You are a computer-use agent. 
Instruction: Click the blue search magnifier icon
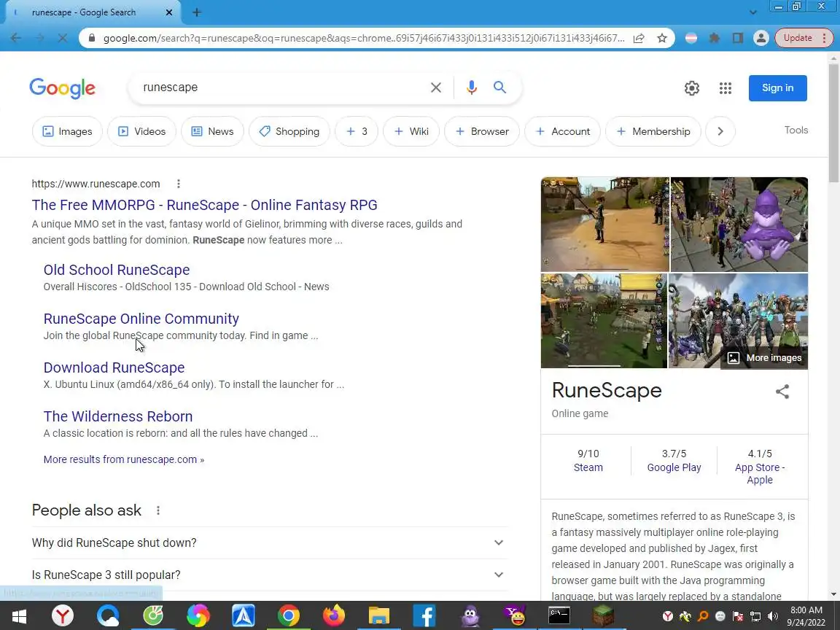click(x=499, y=87)
